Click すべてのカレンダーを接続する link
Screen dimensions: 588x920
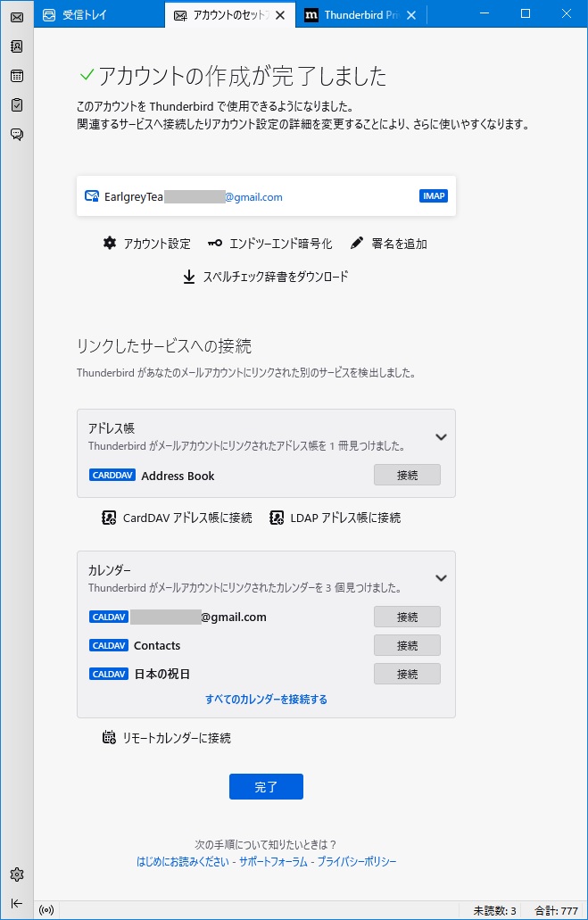266,700
